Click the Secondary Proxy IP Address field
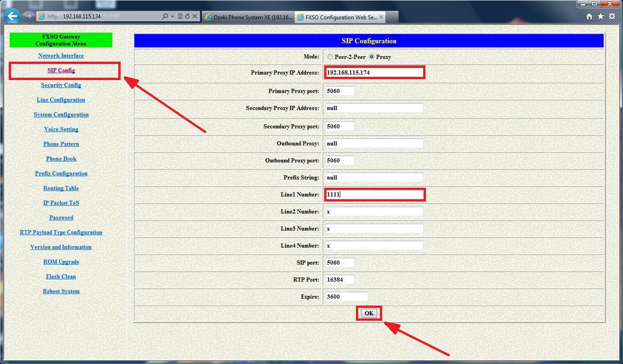 click(x=373, y=108)
